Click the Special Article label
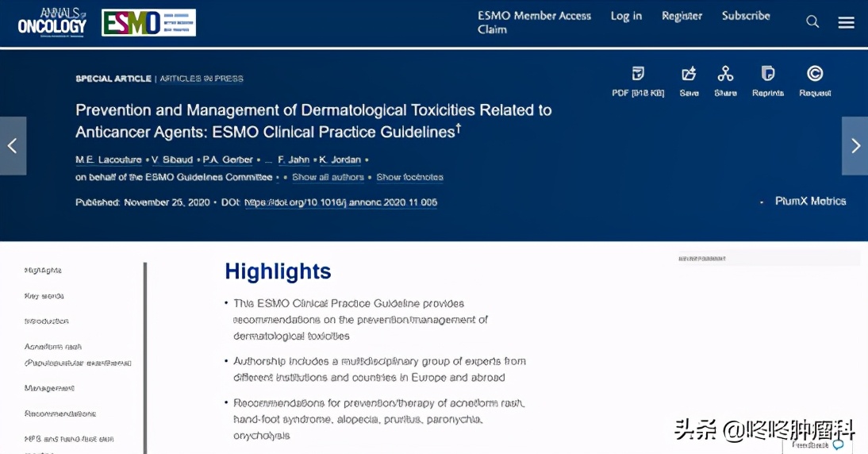This screenshot has width=868, height=454. pos(113,79)
